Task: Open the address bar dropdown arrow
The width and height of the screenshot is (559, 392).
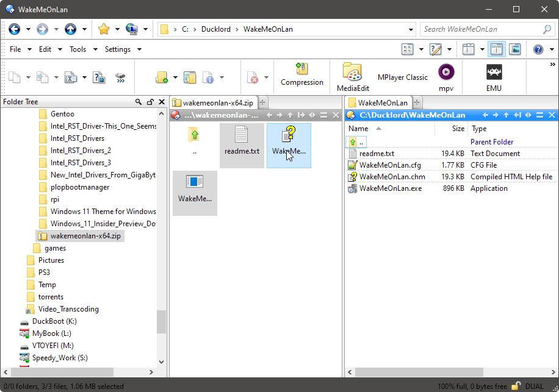Action: pyautogui.click(x=410, y=29)
